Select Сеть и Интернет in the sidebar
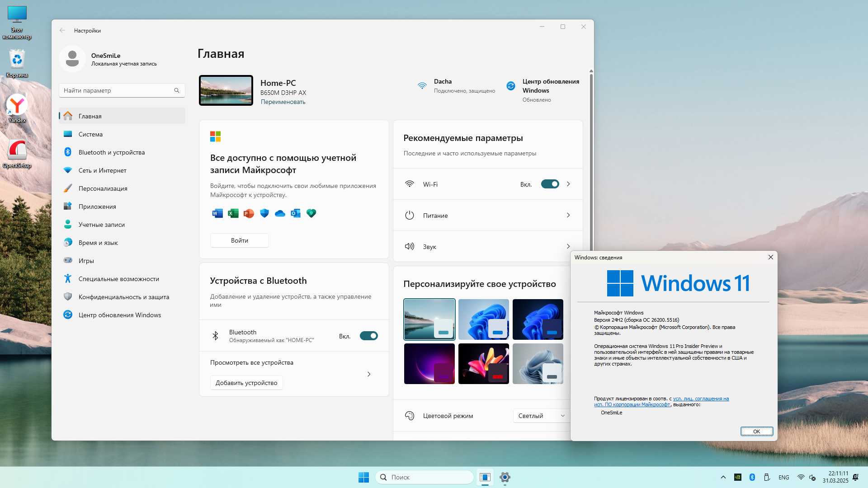The width and height of the screenshot is (868, 488). [102, 170]
